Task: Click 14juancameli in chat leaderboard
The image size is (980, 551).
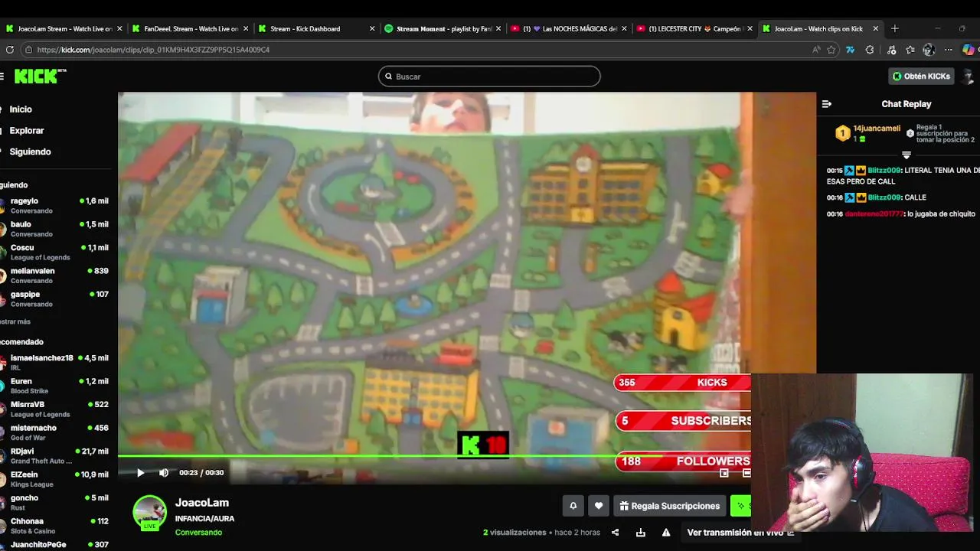Action: 877,129
